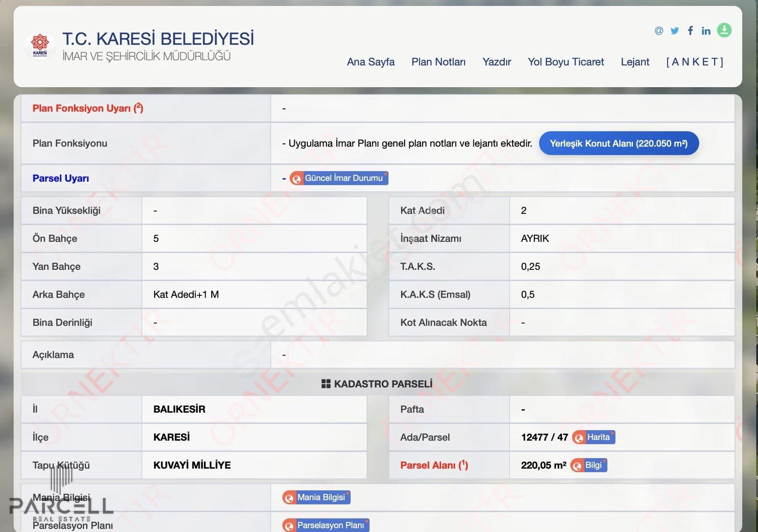
Task: Click the red Parsel Alanı label
Action: click(x=434, y=465)
